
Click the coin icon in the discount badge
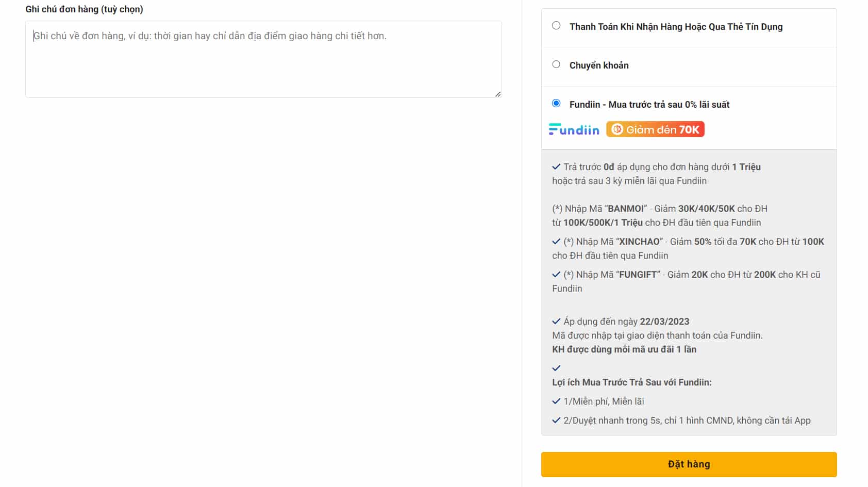tap(617, 129)
